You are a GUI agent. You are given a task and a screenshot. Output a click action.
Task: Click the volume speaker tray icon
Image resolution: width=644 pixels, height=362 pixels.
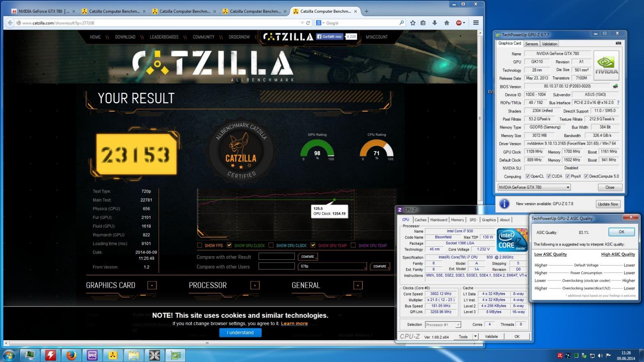(600, 355)
